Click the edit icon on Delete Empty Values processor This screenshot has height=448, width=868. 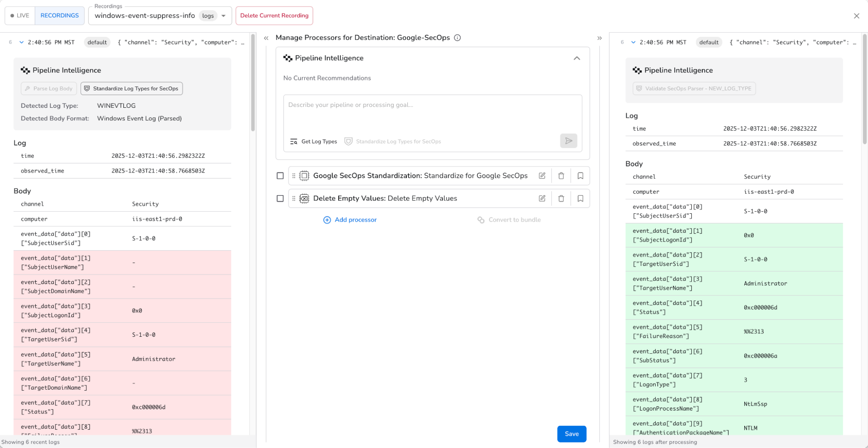(542, 198)
